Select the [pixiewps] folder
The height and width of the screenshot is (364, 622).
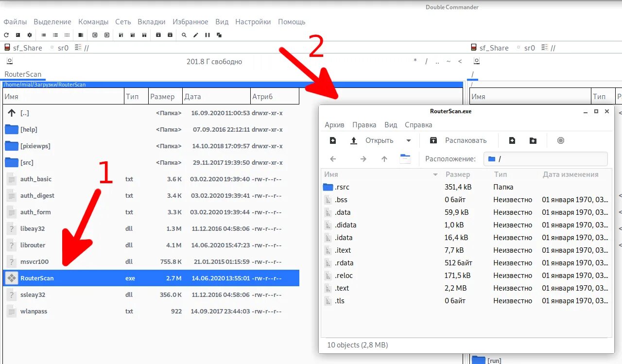151,146
